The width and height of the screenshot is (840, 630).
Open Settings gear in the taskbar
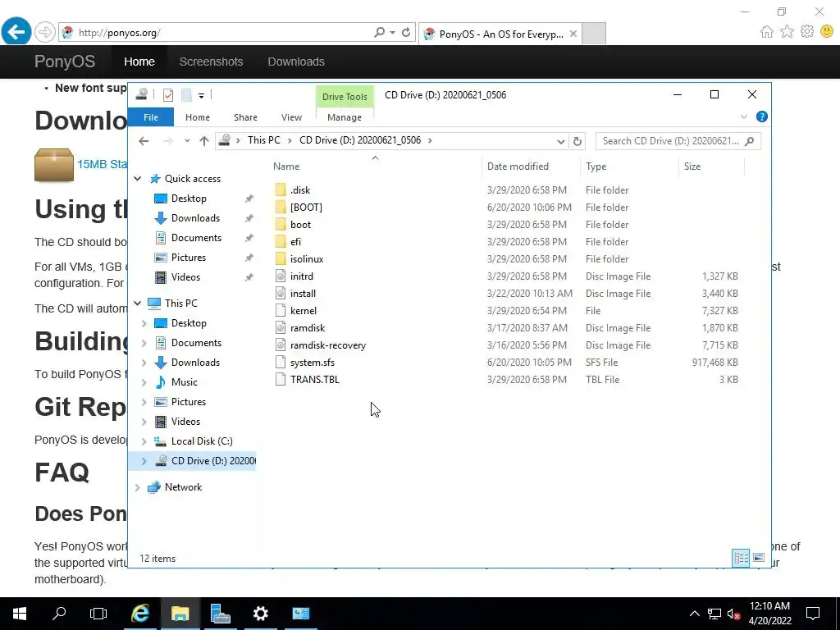pyautogui.click(x=260, y=614)
